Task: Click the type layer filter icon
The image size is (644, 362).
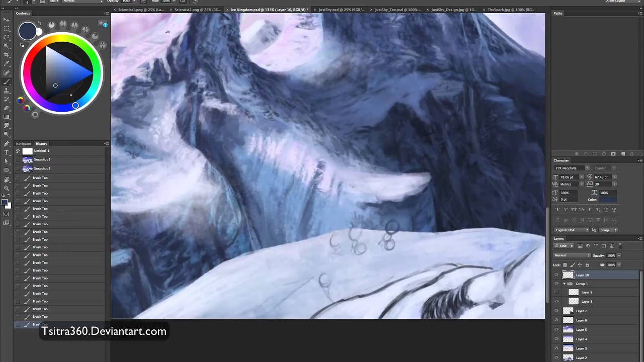Action: coord(596,246)
